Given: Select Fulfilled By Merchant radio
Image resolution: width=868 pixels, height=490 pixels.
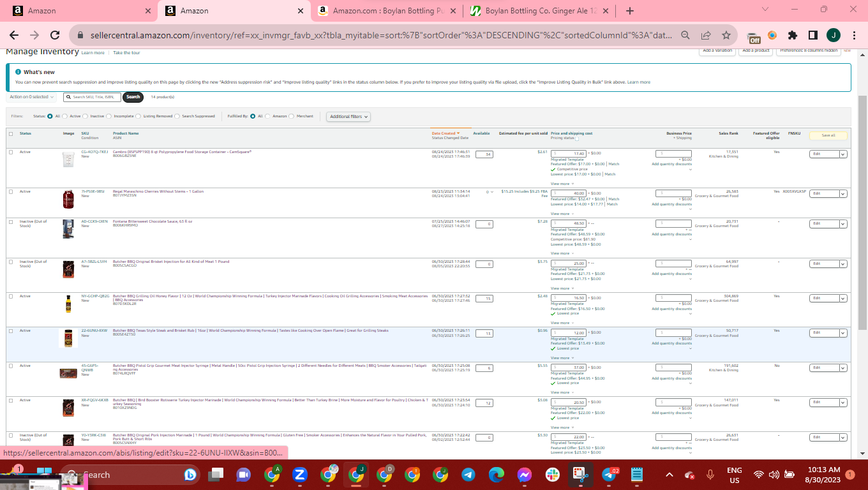Looking at the screenshot, I should (x=292, y=116).
